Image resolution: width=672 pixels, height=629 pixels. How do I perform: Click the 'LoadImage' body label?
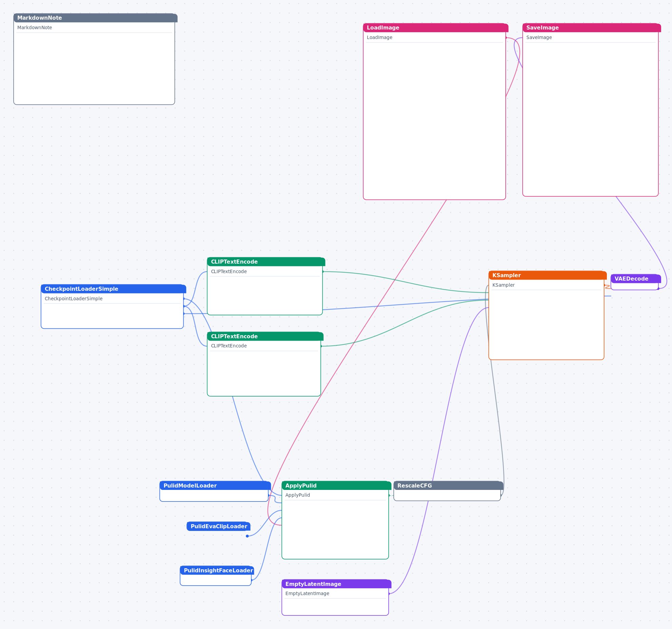pos(379,38)
